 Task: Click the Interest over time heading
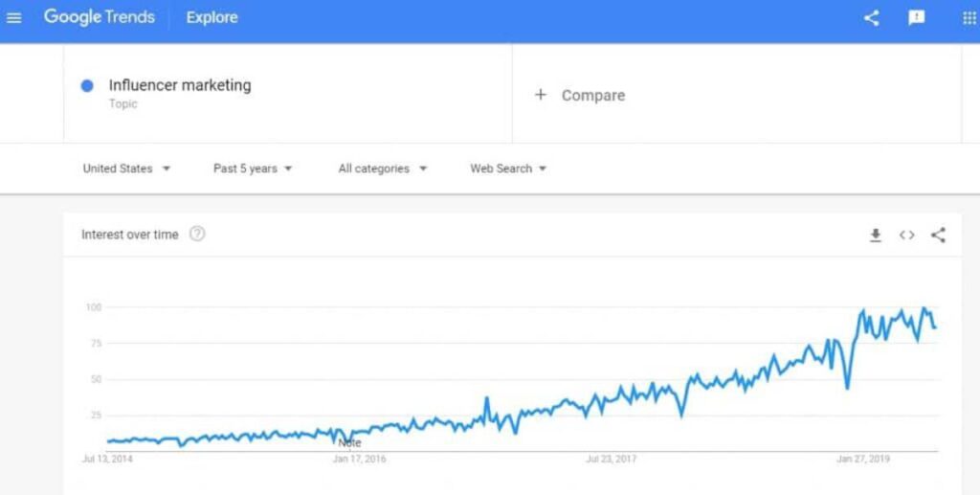pyautogui.click(x=130, y=235)
